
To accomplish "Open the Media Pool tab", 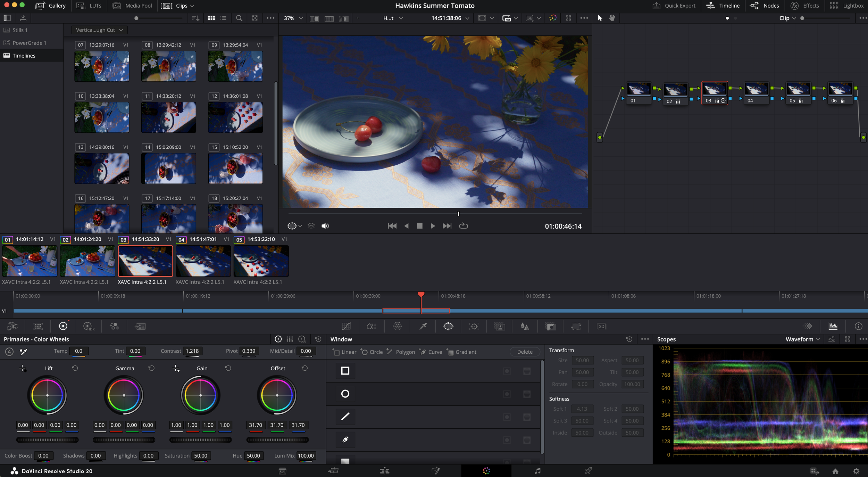I will coord(132,6).
